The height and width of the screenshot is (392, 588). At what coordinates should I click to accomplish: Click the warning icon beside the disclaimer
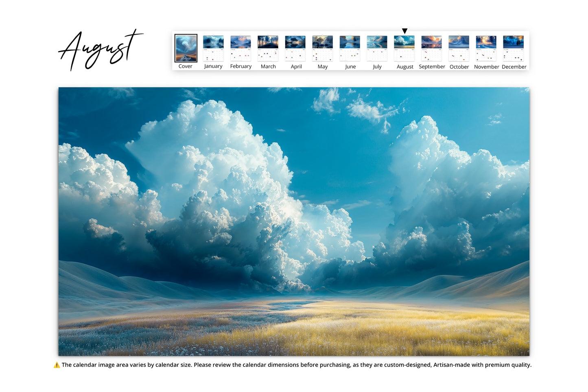tap(57, 365)
